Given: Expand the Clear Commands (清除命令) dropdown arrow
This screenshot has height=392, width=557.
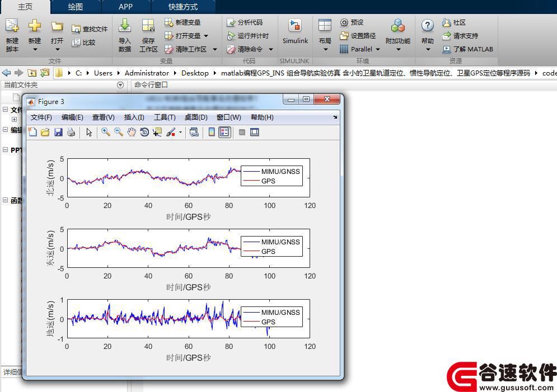Looking at the screenshot, I should pyautogui.click(x=271, y=49).
